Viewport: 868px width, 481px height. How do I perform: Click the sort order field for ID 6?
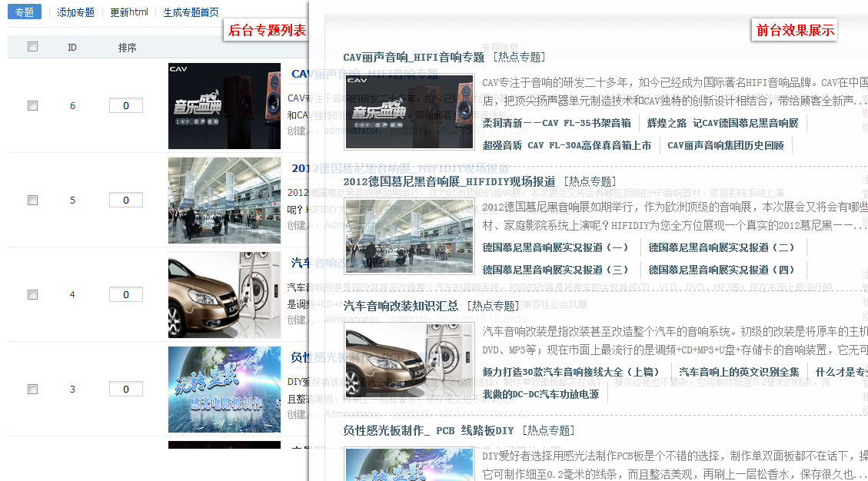[125, 105]
